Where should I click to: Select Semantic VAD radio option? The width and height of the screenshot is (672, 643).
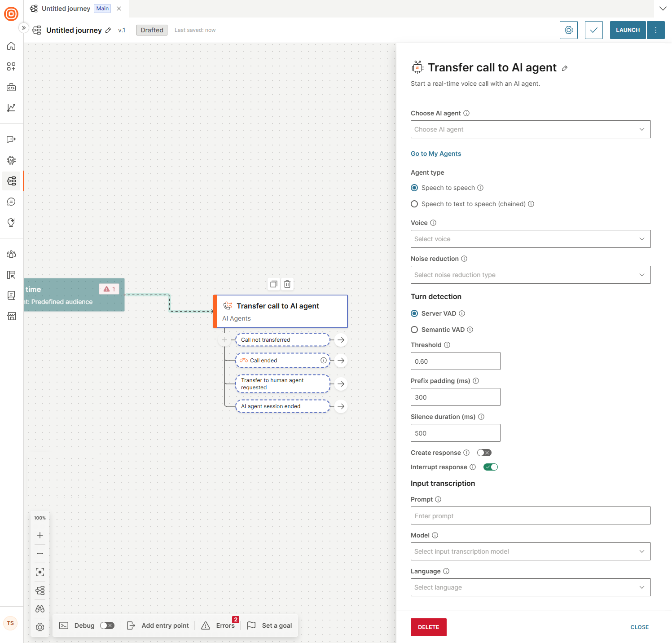pyautogui.click(x=414, y=330)
